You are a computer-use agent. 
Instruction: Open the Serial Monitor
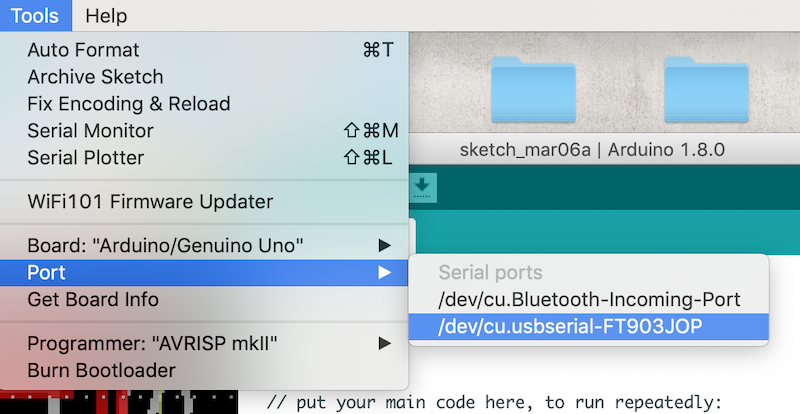click(x=204, y=131)
